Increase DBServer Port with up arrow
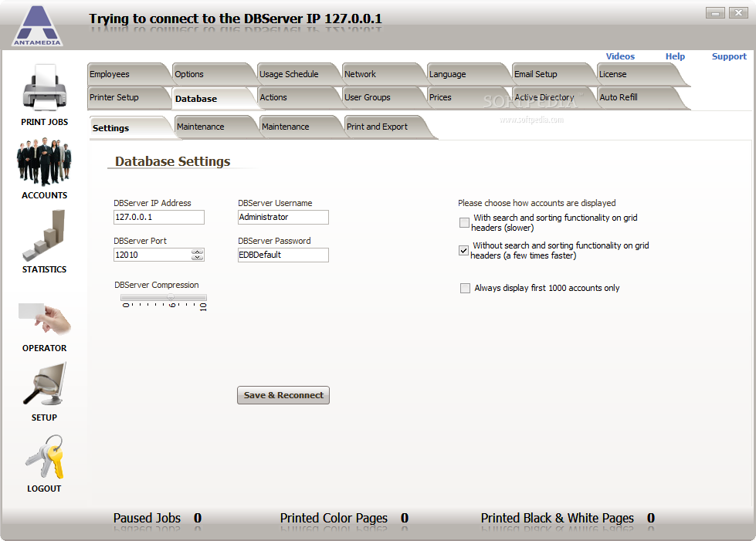 [197, 252]
